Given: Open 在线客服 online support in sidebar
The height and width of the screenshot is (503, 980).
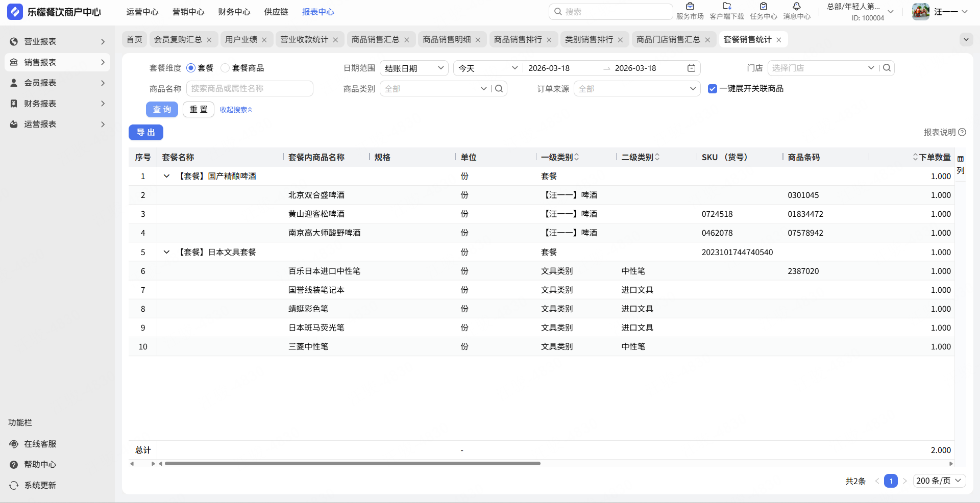Looking at the screenshot, I should (x=40, y=444).
